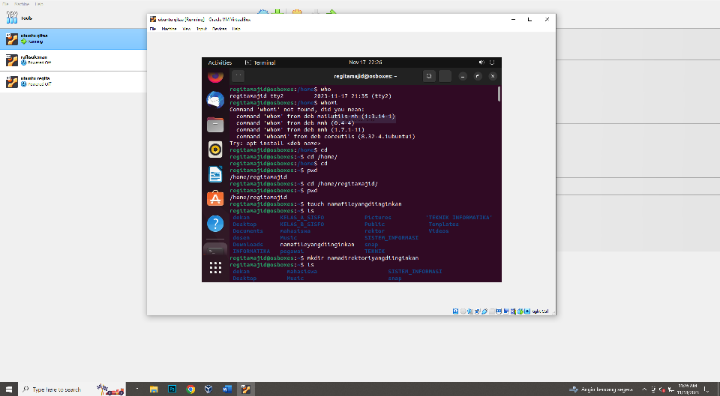Click the Right Ctrl host key label
The image size is (720, 396).
[x=540, y=311]
